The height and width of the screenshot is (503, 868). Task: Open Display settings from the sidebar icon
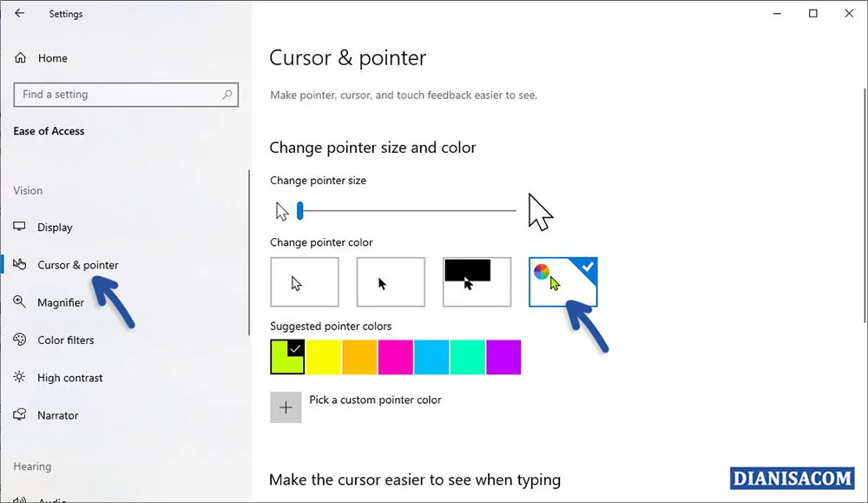tap(19, 227)
